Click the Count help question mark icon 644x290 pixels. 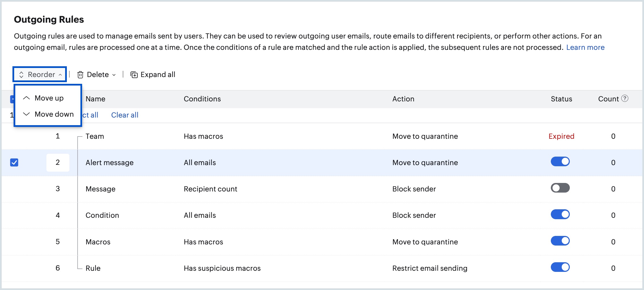(x=625, y=98)
